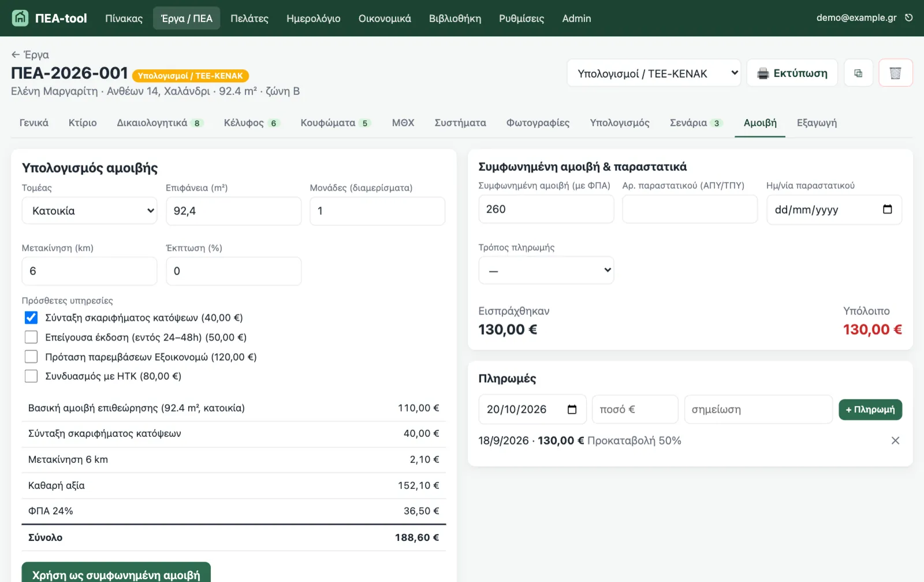Check Πρόταση παρεμβάσεων Εξοικονομώ option

click(31, 357)
